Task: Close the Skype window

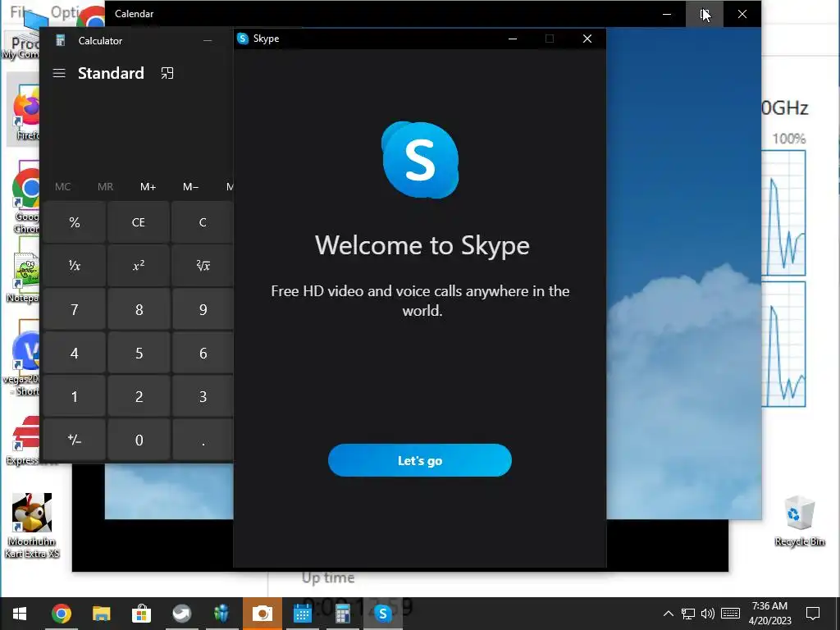Action: point(587,39)
